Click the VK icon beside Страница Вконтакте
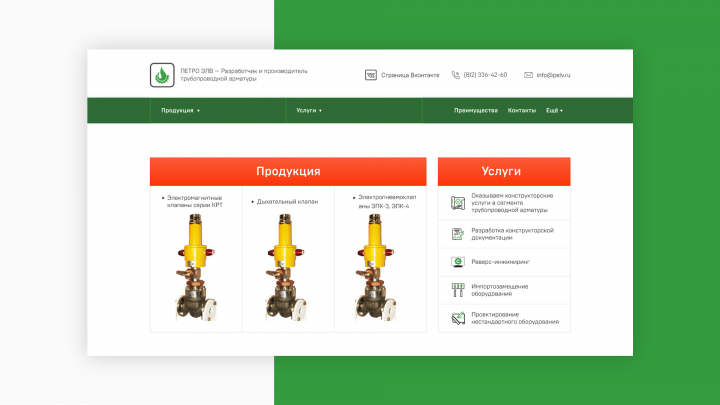This screenshot has width=720, height=405. [371, 75]
